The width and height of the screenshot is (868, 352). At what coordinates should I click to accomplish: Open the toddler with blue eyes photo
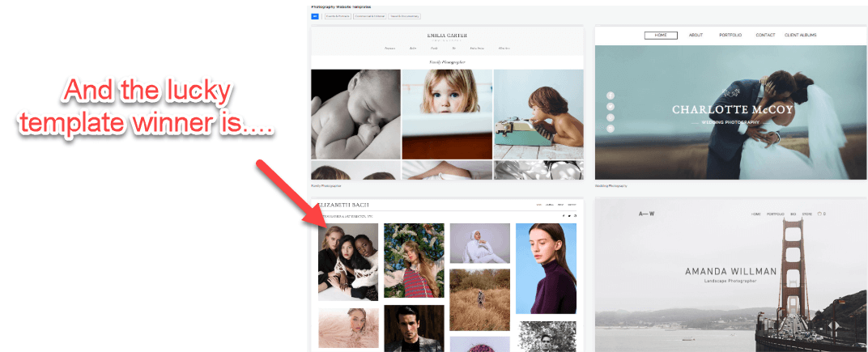pyautogui.click(x=447, y=114)
